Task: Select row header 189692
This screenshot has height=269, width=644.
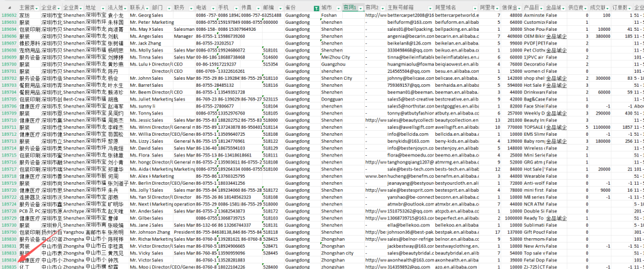Action: (x=9, y=14)
